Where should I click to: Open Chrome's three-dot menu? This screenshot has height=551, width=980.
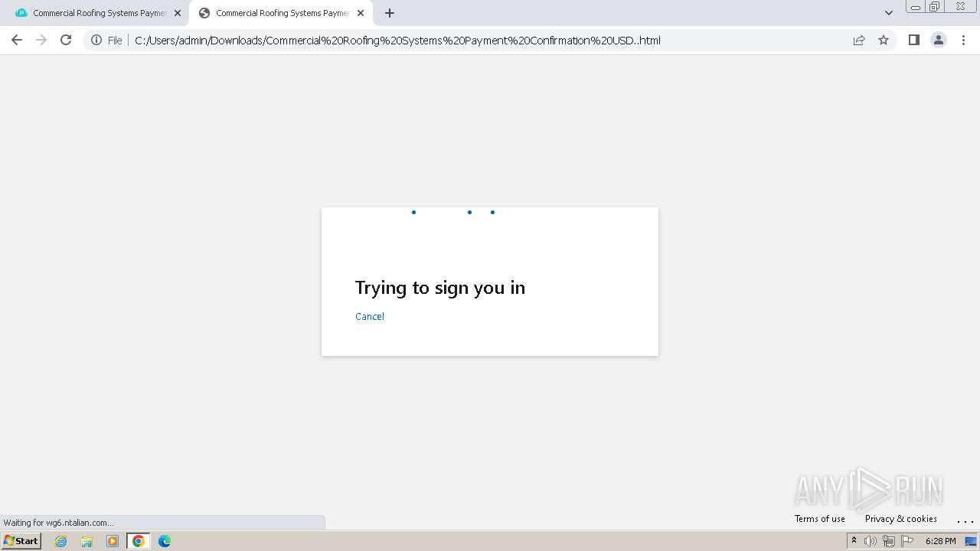click(964, 40)
